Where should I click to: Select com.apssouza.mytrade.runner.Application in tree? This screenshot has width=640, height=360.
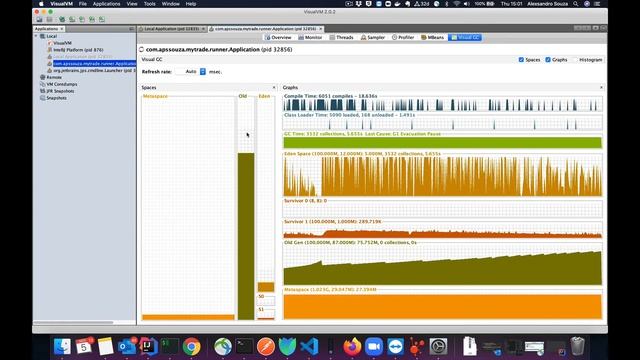click(94, 64)
